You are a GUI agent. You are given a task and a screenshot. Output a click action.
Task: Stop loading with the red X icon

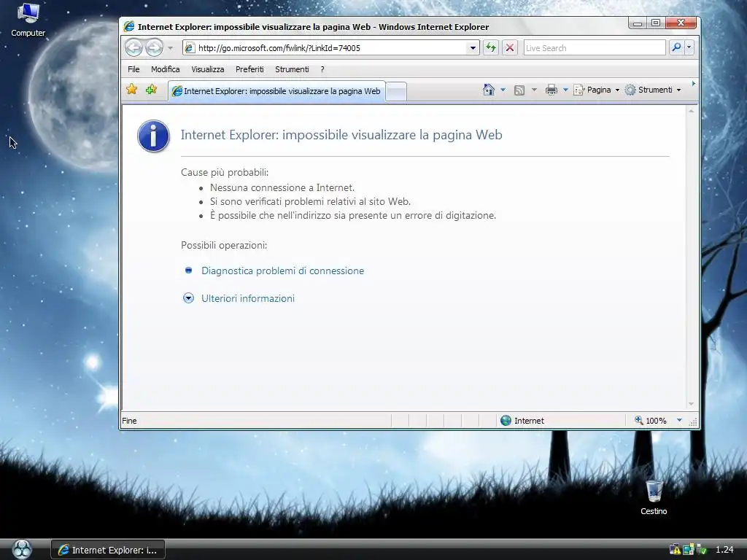click(510, 47)
